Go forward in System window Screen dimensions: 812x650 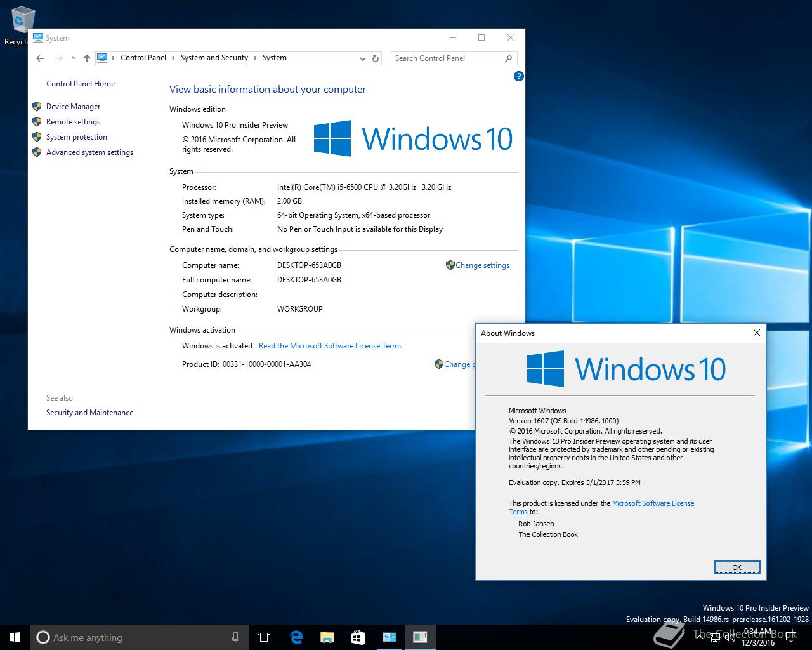click(59, 58)
